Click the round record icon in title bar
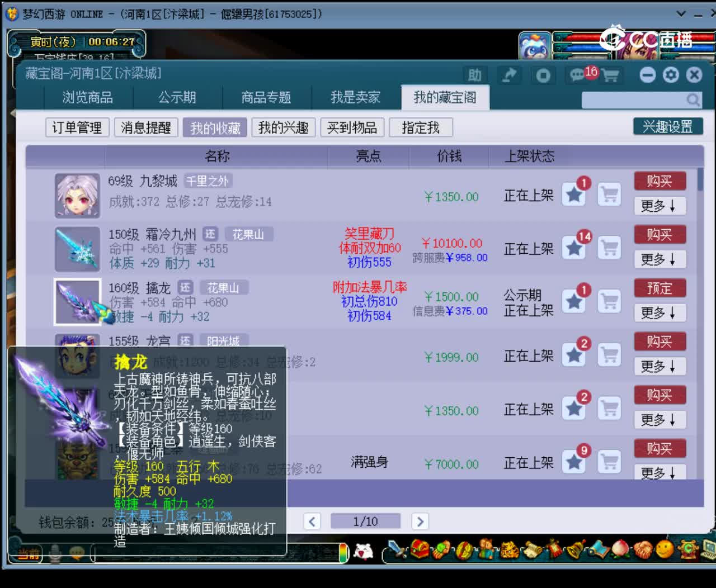Image resolution: width=716 pixels, height=588 pixels. (543, 75)
